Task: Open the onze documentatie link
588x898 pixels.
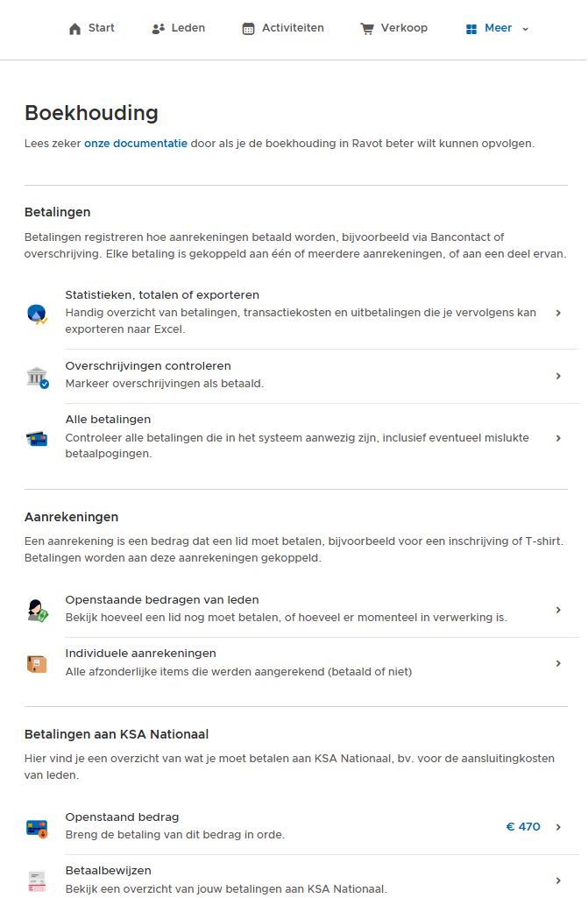Action: [x=136, y=144]
